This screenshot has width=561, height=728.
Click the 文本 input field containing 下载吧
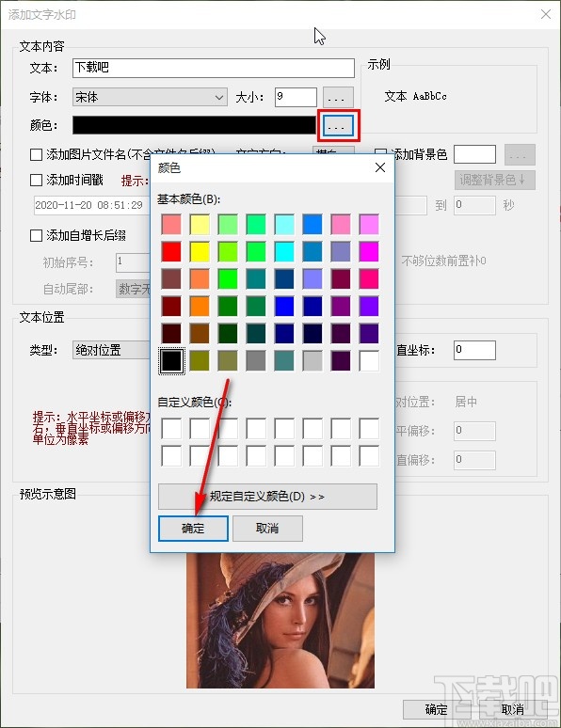(x=214, y=68)
